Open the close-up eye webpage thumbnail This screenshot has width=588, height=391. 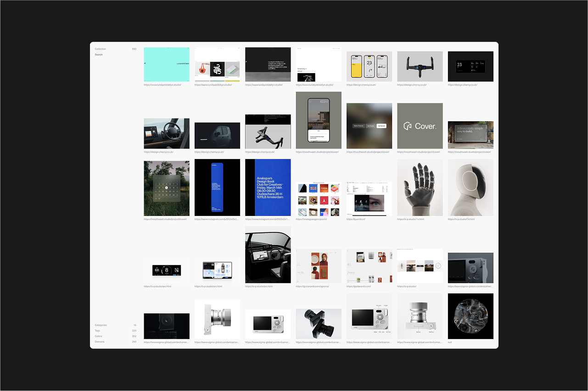[369, 199]
